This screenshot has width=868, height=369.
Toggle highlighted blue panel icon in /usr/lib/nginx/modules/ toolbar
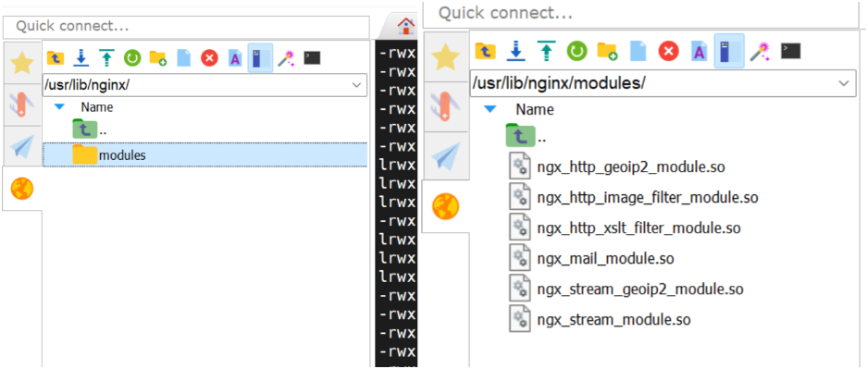pos(729,51)
